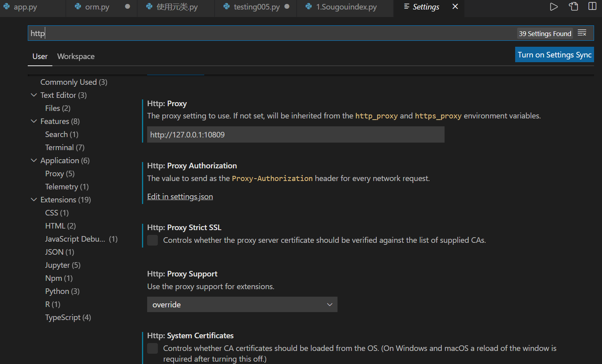Click Turn on Settings Sync button
Screen dimensions: 602x364
click(554, 55)
